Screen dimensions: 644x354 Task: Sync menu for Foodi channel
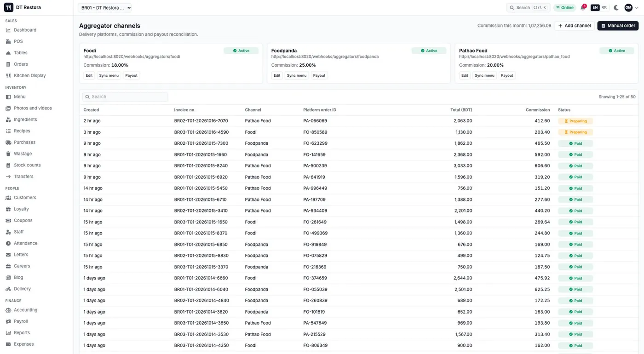(109, 75)
